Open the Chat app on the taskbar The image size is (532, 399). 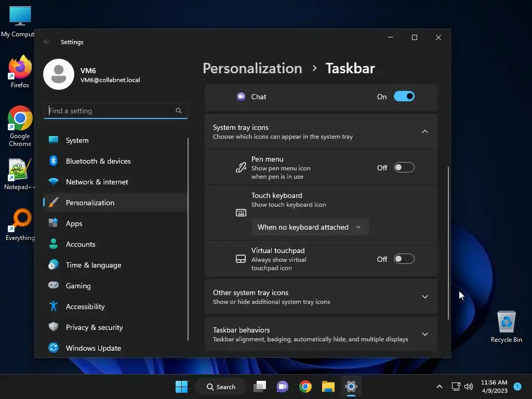tap(282, 387)
